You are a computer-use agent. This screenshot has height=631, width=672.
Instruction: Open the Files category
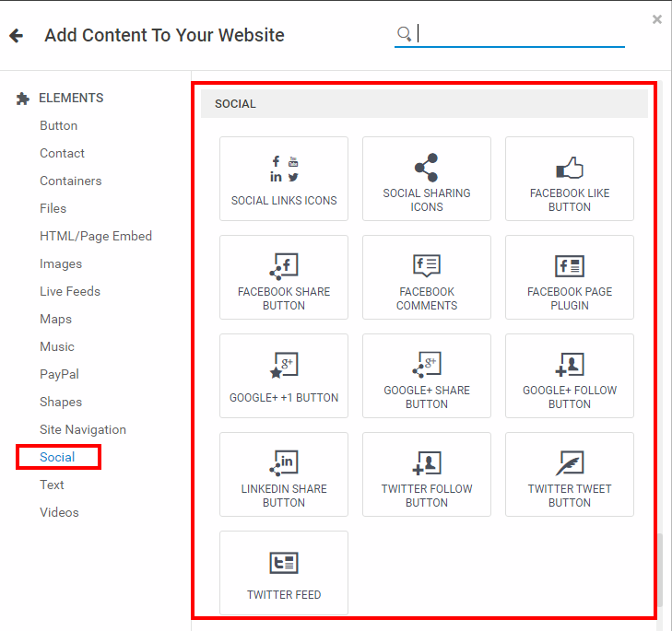(x=53, y=208)
